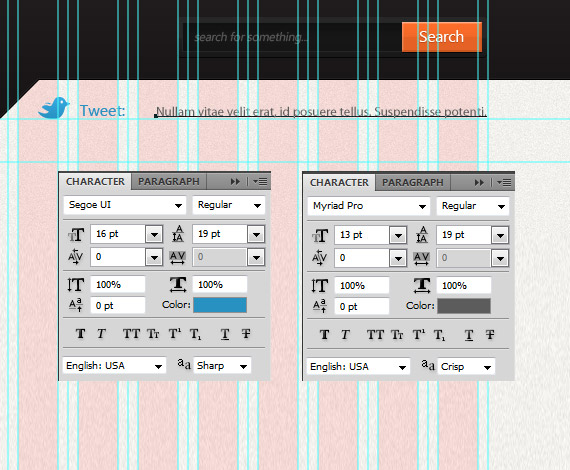Open Regular font style dropdown in Myriad Pro panel

[x=473, y=206]
